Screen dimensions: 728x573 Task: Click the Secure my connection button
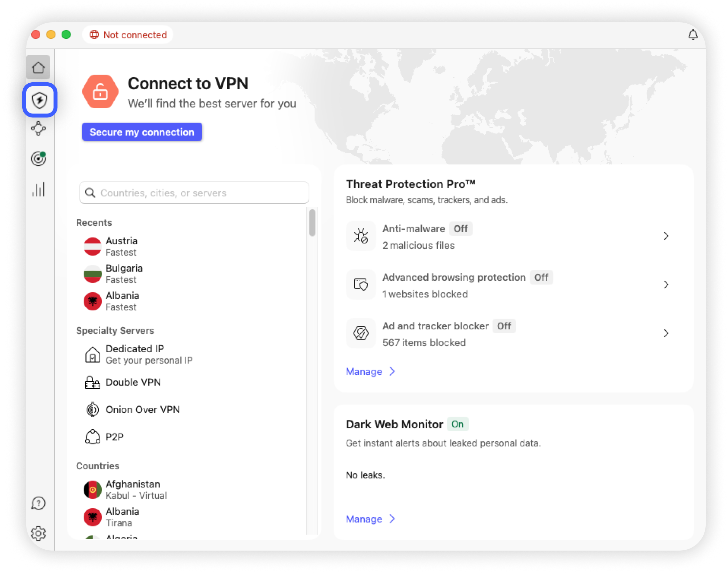pyautogui.click(x=142, y=132)
